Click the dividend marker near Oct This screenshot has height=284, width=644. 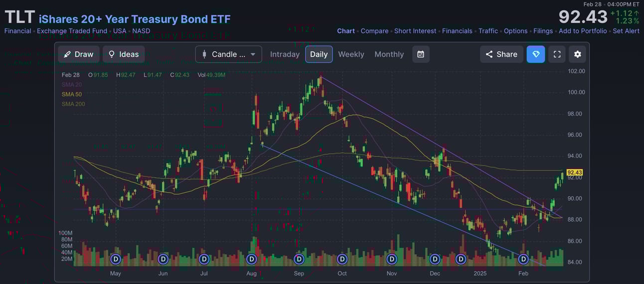pyautogui.click(x=342, y=259)
